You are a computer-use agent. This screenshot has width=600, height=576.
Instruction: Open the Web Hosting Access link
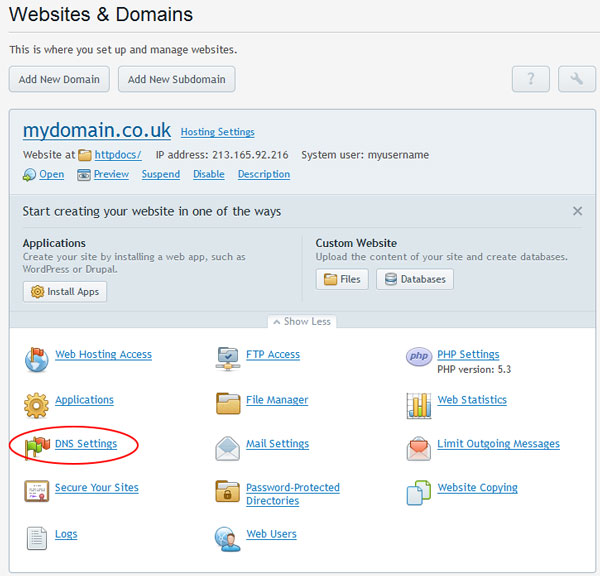tap(103, 354)
